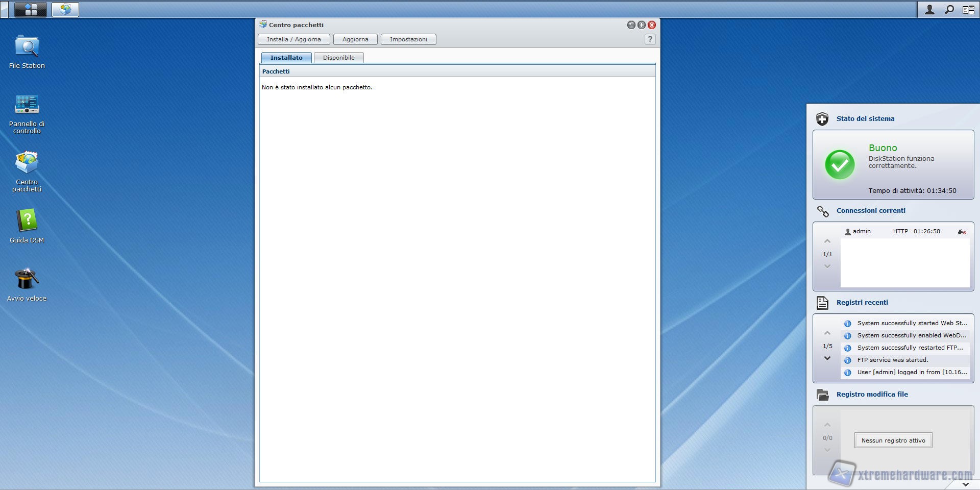Open the main menu grid icon
Viewport: 980px width, 490px height.
click(x=31, y=9)
